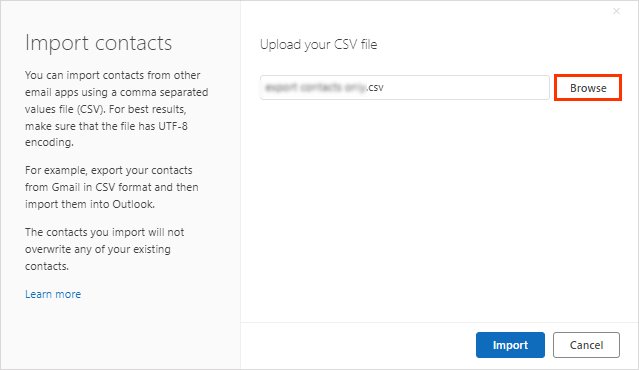Viewport: 639px width, 370px height.
Task: Click the Upload your CSV file label
Action: point(319,44)
